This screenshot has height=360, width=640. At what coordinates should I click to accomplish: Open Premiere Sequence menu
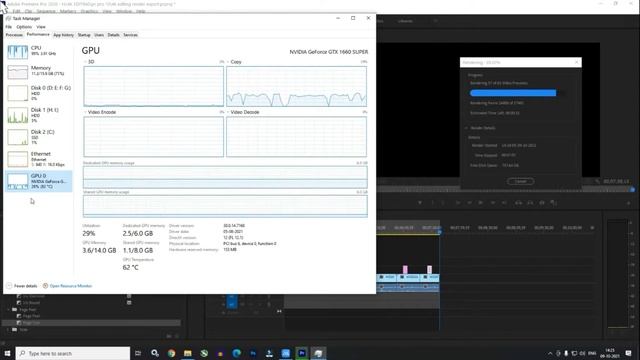tap(46, 11)
